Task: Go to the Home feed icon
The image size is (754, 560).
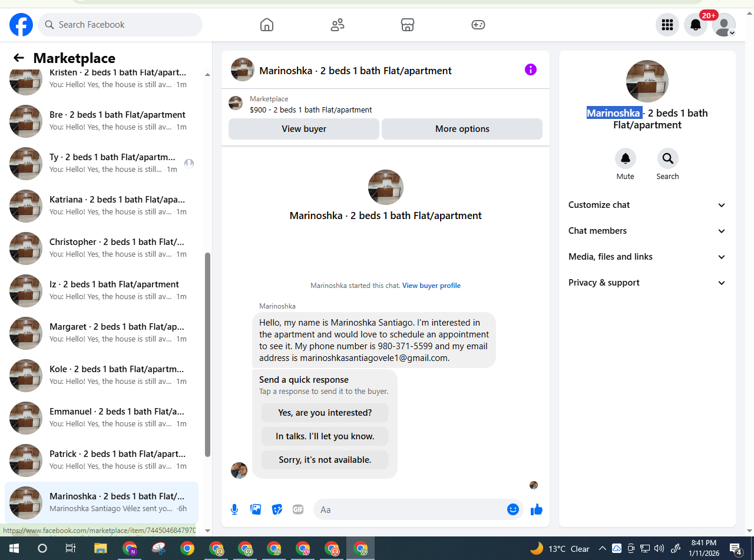Action: click(267, 25)
